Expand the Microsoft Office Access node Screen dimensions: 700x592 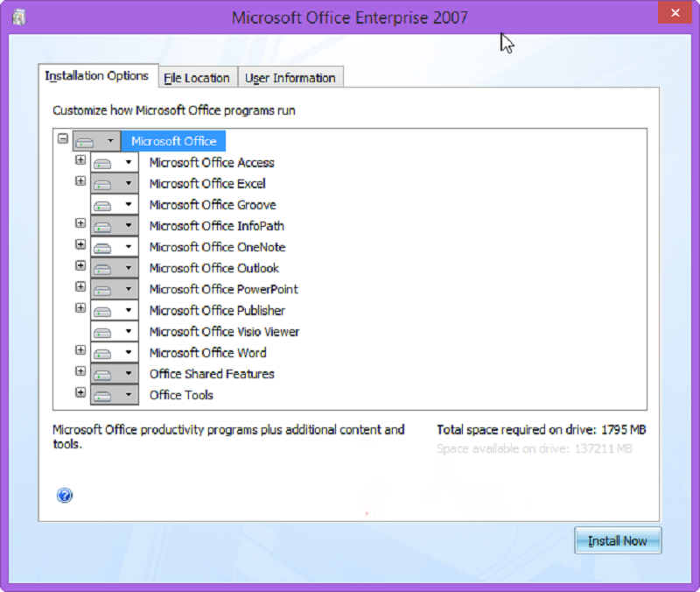click(80, 159)
